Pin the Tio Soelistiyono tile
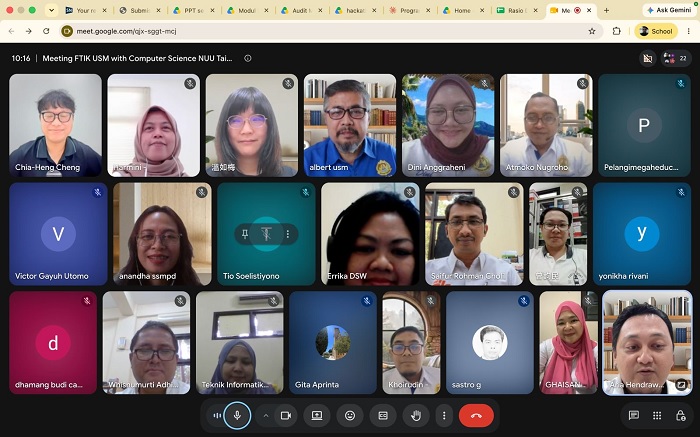 click(x=245, y=234)
